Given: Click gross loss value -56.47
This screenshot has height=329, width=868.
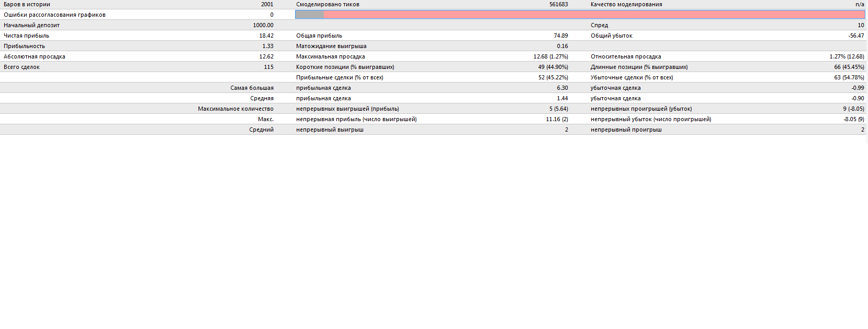Looking at the screenshot, I should [856, 36].
